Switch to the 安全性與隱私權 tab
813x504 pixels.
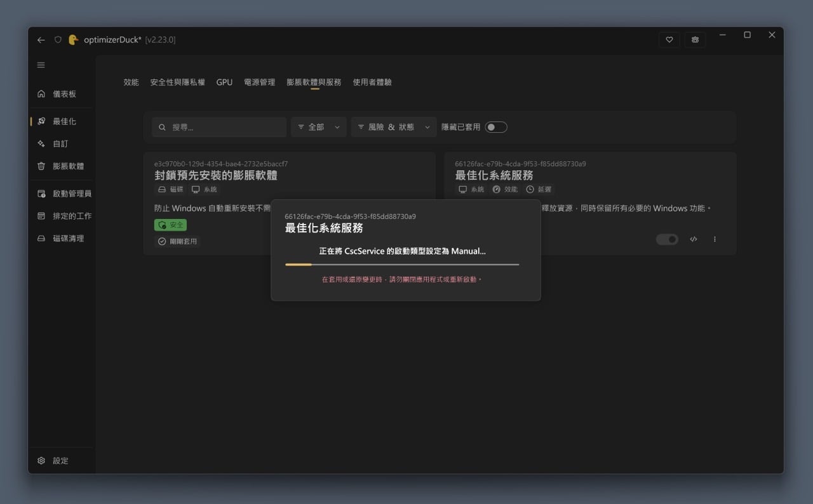pos(177,82)
